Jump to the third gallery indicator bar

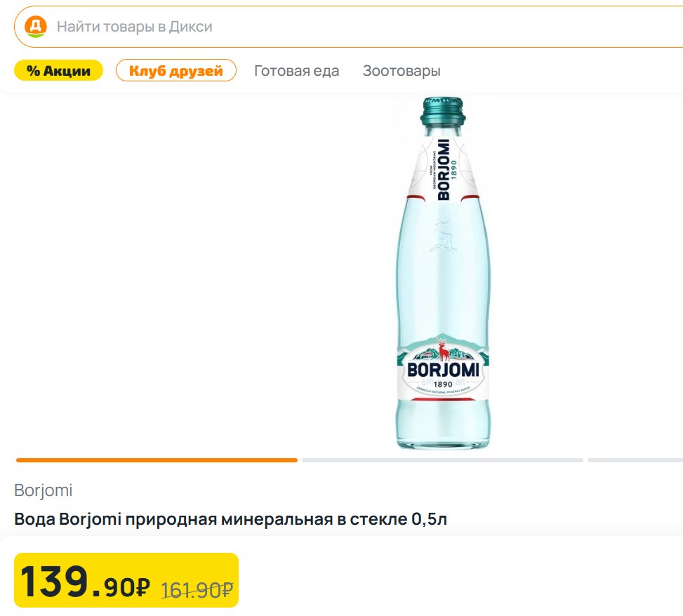pos(635,460)
